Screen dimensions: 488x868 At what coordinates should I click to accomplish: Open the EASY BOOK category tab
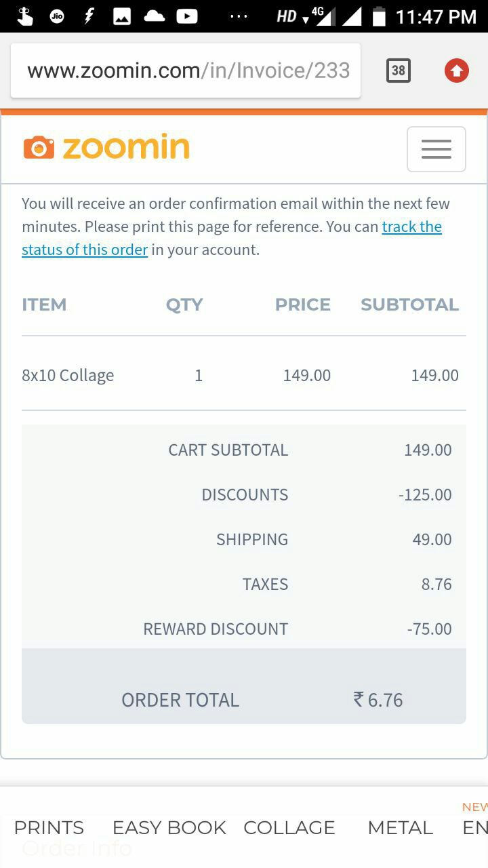[169, 827]
